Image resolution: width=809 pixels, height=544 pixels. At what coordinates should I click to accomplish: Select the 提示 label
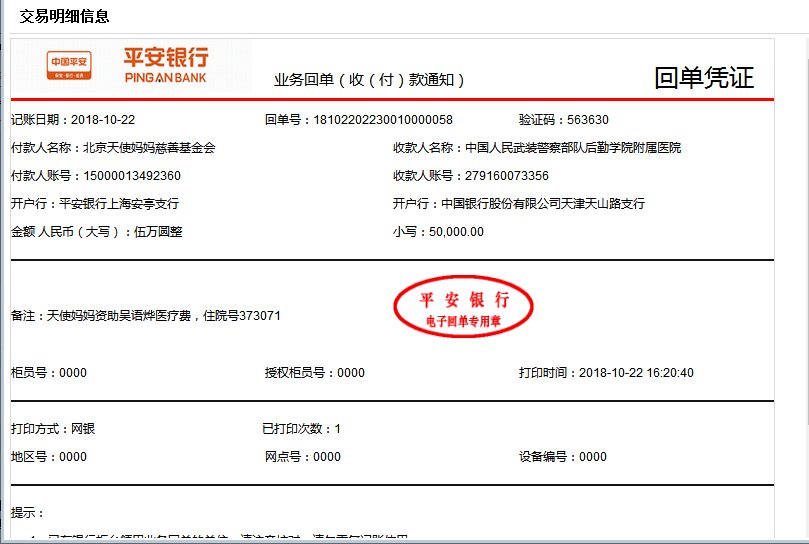[27, 513]
